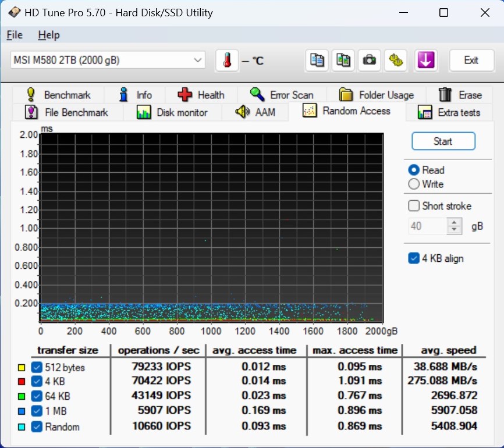
Task: Click the avg. speed column header
Action: (x=449, y=350)
